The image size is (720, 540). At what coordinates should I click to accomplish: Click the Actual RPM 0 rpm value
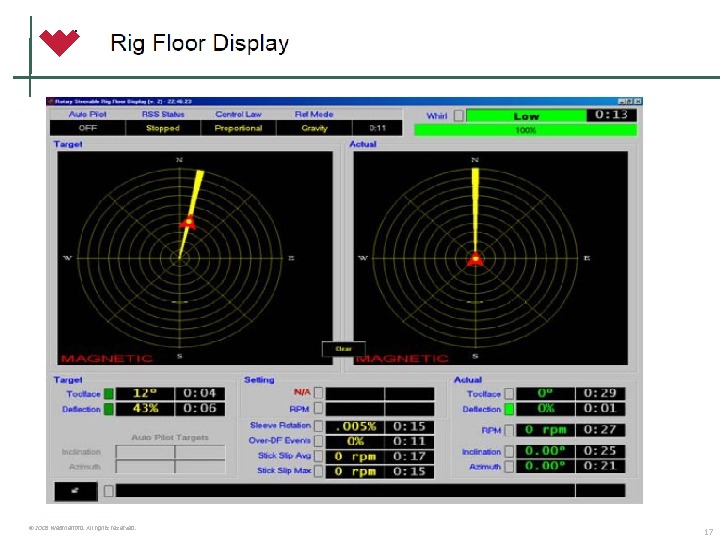coord(546,430)
